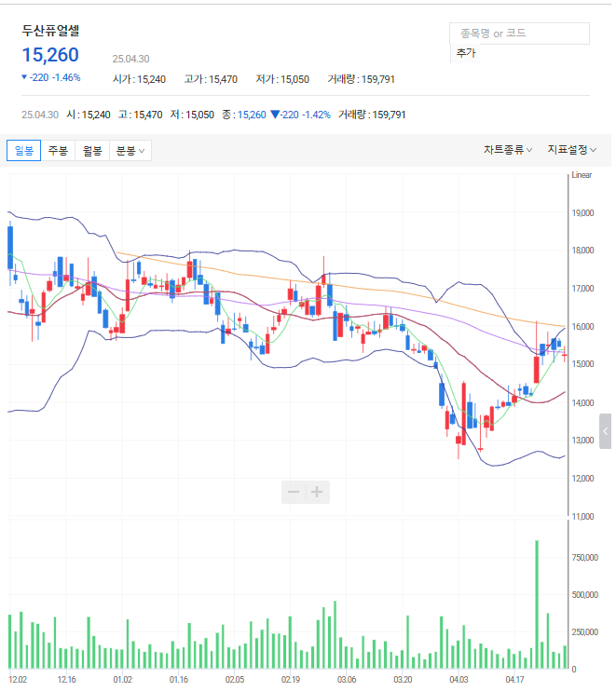Open the 분봉 minute chart dropdown

pyautogui.click(x=130, y=152)
